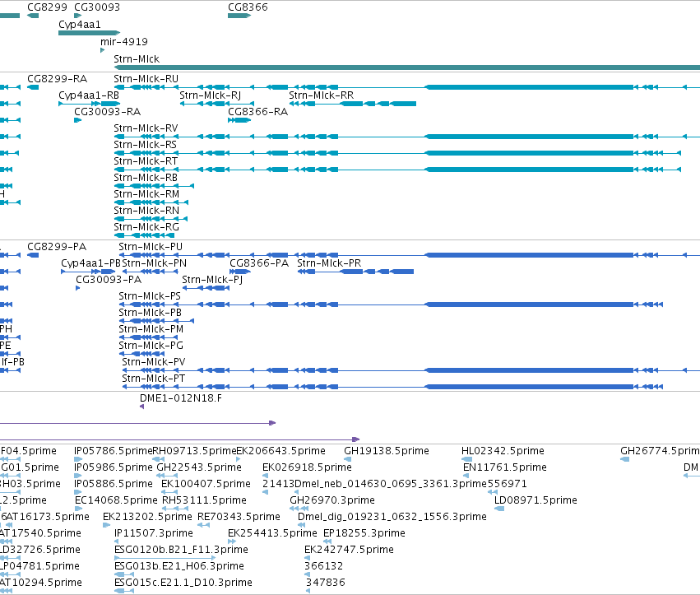Click the CG30093-PA protein label
This screenshot has width=700, height=595.
[109, 280]
